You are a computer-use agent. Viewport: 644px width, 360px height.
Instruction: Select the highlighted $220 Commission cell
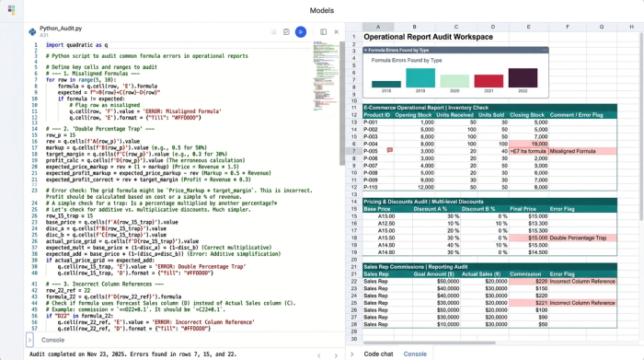coord(529,282)
